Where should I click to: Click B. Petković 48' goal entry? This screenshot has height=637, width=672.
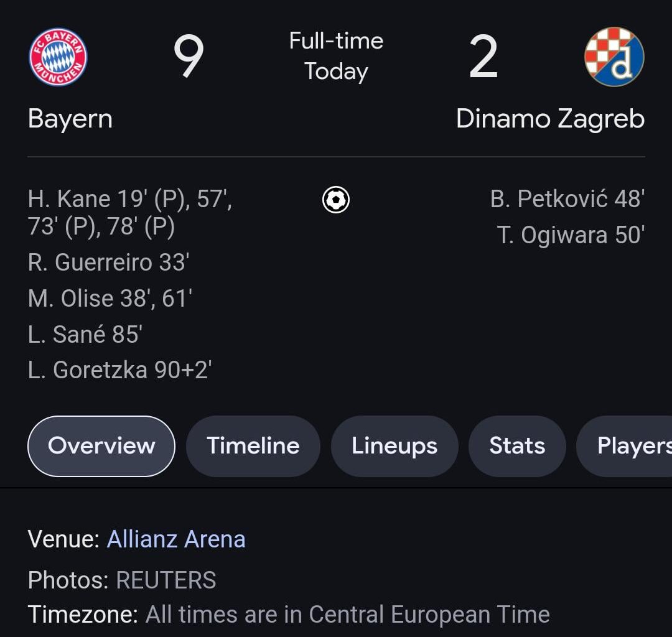(x=567, y=199)
